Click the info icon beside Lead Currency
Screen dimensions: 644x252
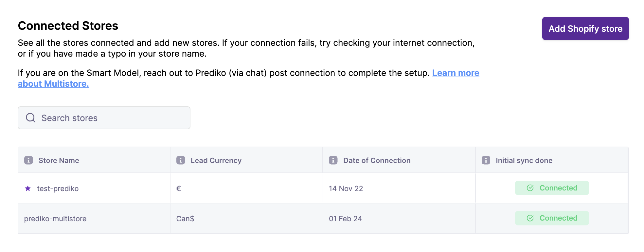click(181, 160)
